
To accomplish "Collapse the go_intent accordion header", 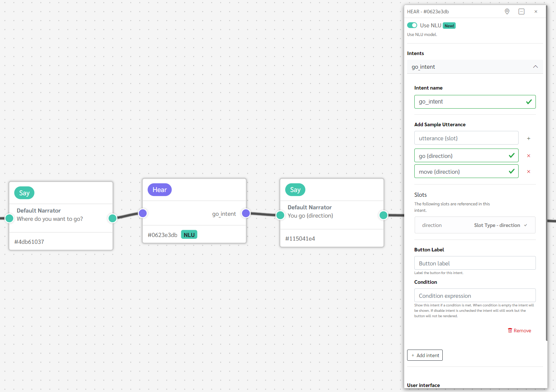I will (475, 67).
